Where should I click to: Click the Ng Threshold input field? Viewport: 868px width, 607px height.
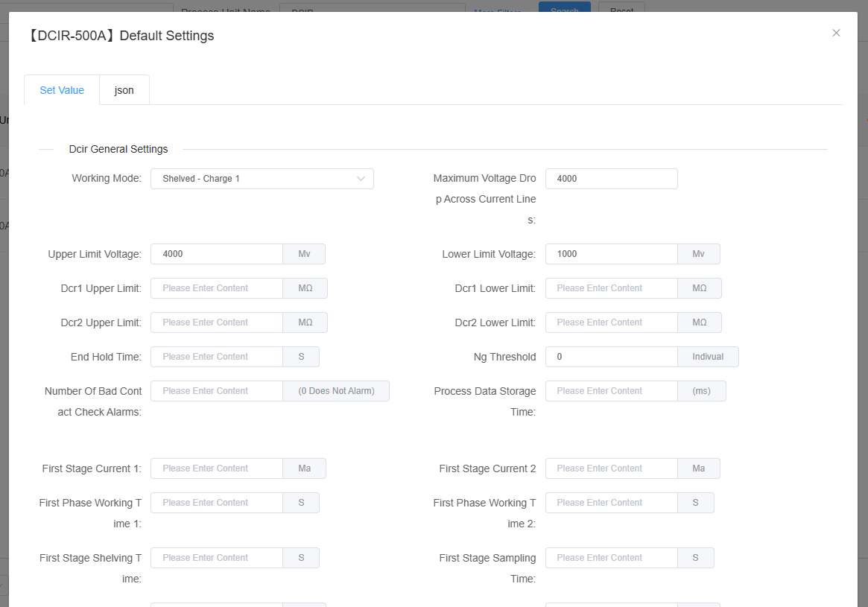[x=611, y=357]
